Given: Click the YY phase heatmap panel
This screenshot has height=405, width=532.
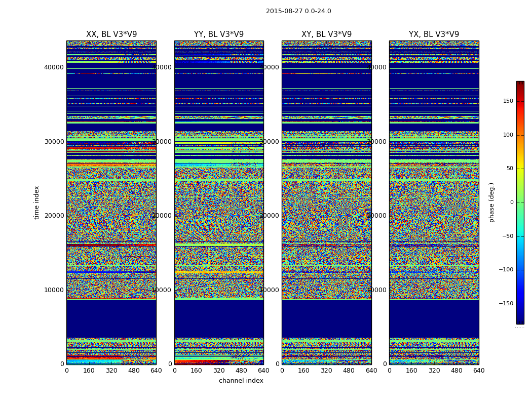Looking at the screenshot, I should point(219,202).
